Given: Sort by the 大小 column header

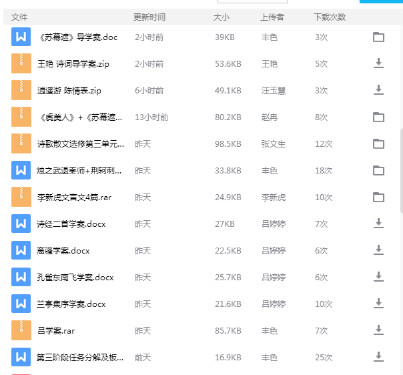Looking at the screenshot, I should [x=221, y=17].
